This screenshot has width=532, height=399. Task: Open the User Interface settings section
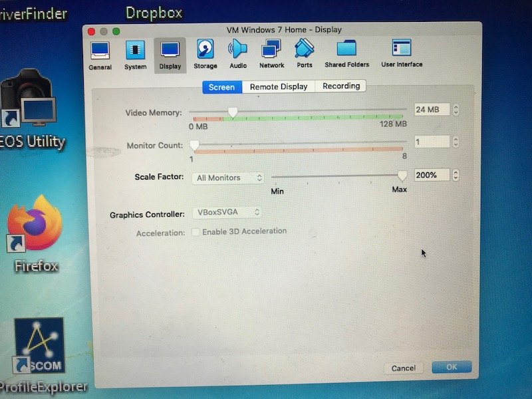coord(402,53)
